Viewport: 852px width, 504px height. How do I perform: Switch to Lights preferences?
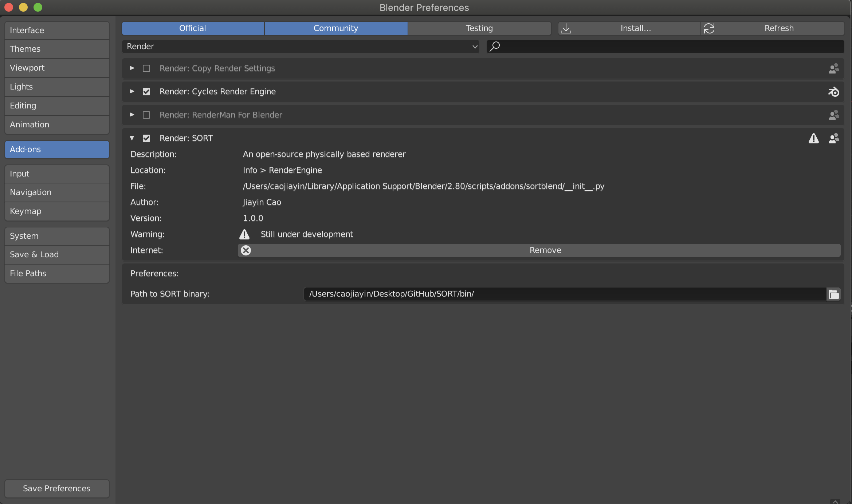click(x=57, y=87)
